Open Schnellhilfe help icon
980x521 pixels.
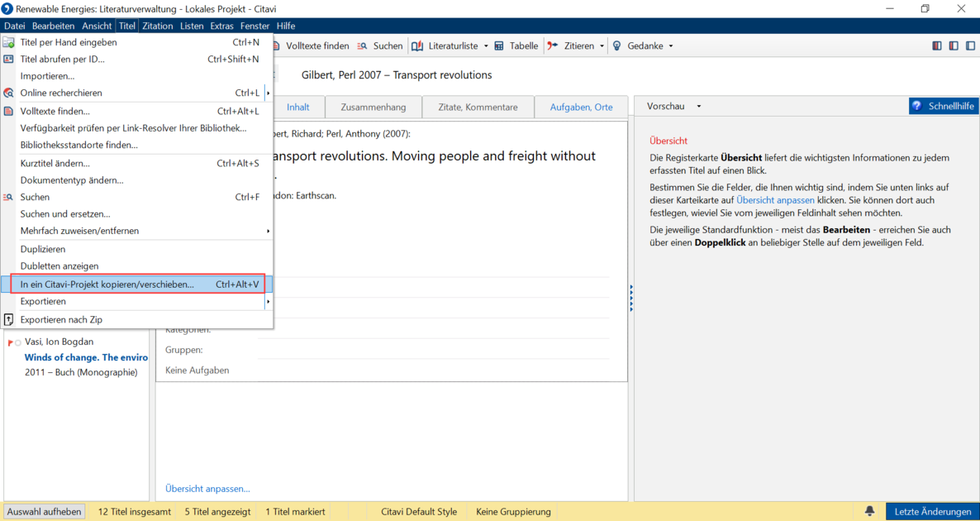pos(917,107)
